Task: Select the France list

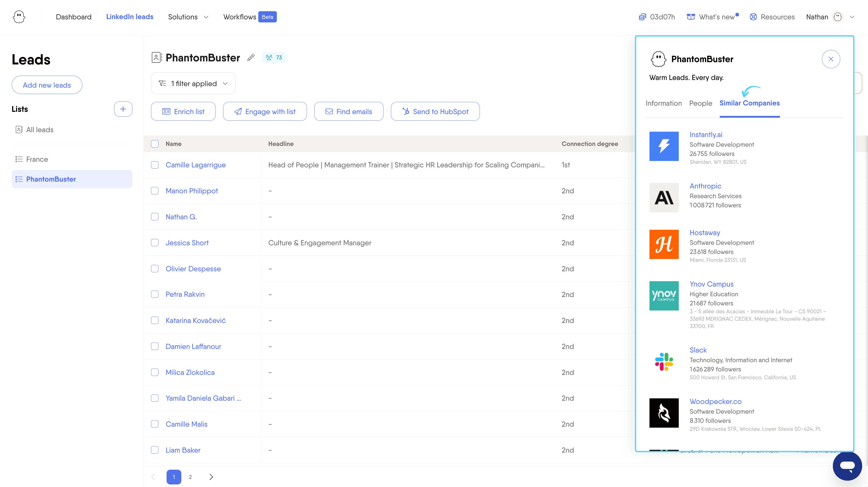Action: pos(32,159)
